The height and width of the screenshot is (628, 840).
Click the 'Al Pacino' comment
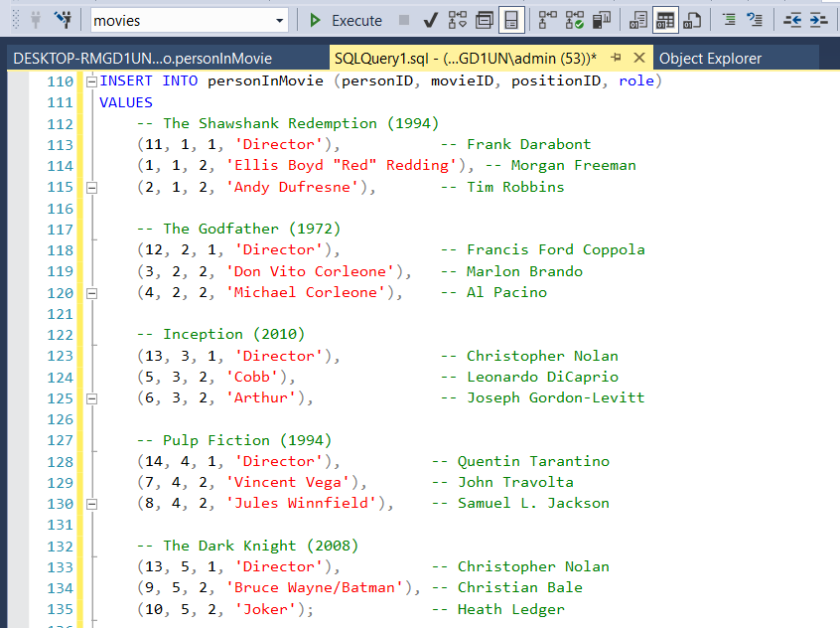click(x=493, y=292)
